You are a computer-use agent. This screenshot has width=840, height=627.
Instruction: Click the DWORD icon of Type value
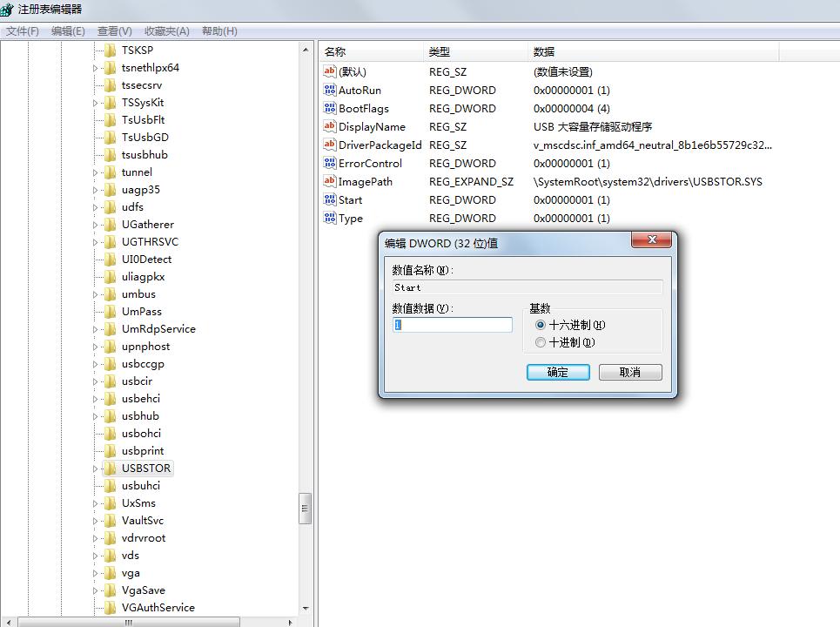tap(329, 218)
